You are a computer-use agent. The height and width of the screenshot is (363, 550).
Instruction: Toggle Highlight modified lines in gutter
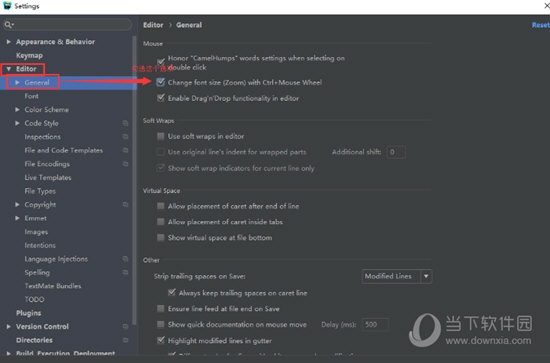coord(161,340)
